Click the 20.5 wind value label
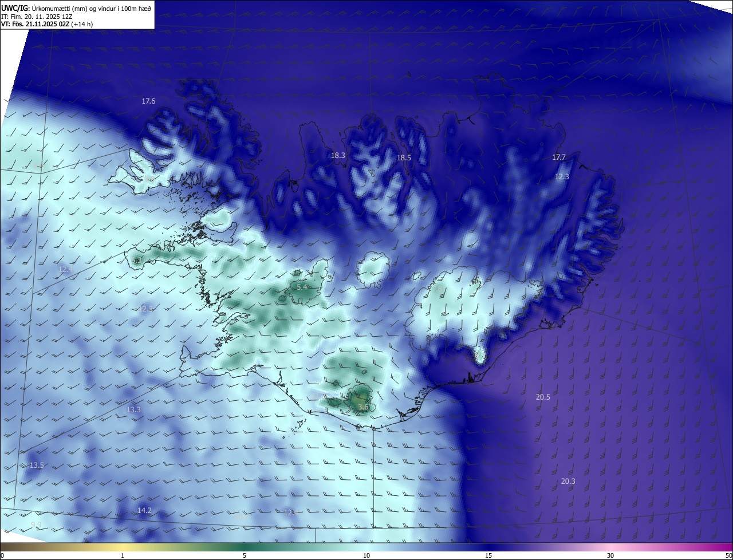This screenshot has width=733, height=560. click(x=543, y=397)
